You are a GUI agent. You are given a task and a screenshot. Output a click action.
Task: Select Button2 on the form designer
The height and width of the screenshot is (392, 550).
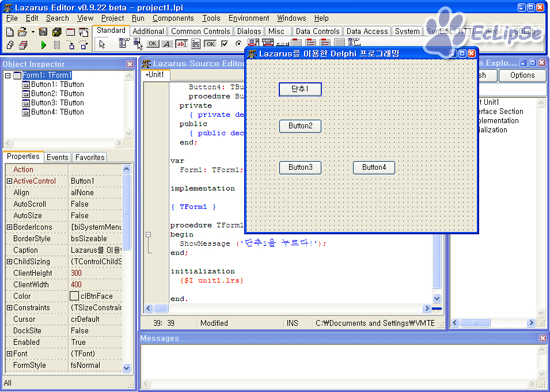[x=300, y=126]
